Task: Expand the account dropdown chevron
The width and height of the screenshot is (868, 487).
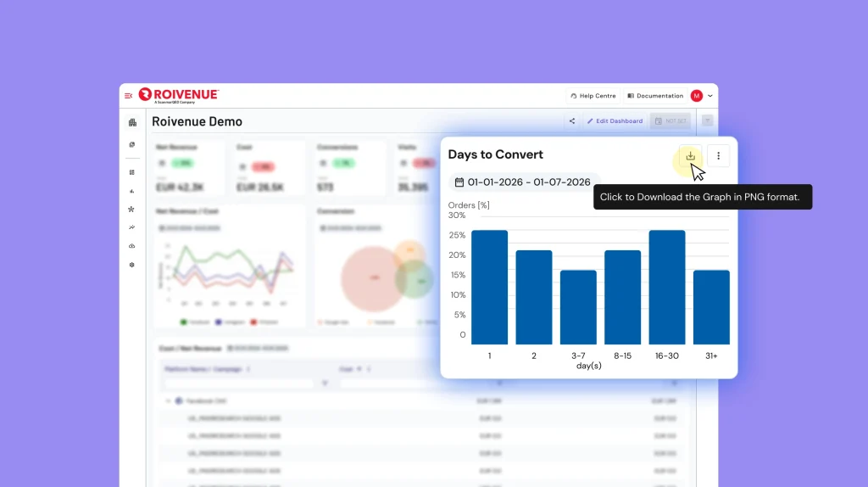Action: [710, 96]
